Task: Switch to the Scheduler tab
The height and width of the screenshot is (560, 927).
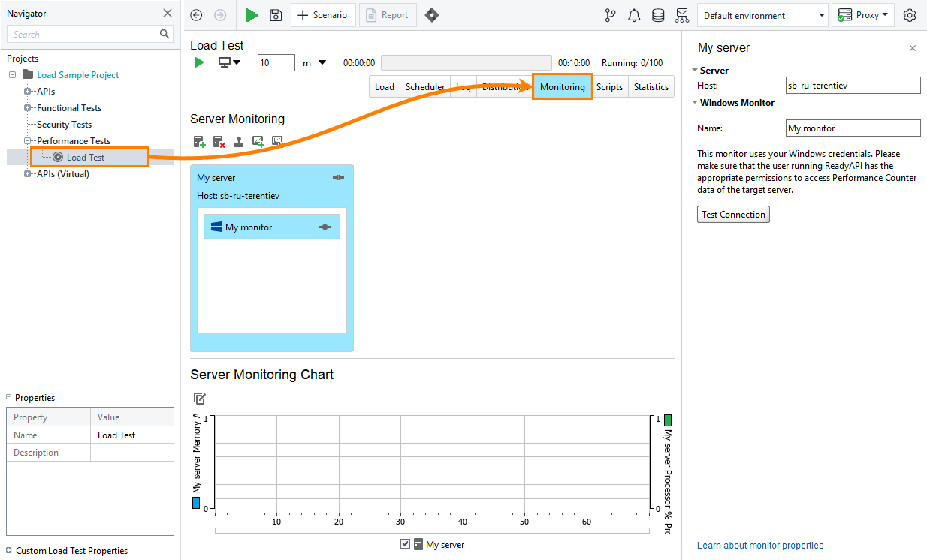Action: pyautogui.click(x=425, y=86)
